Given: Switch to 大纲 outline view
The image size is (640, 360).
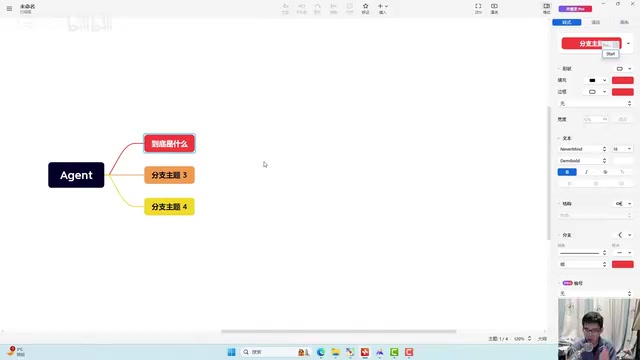Looking at the screenshot, I should point(542,339).
